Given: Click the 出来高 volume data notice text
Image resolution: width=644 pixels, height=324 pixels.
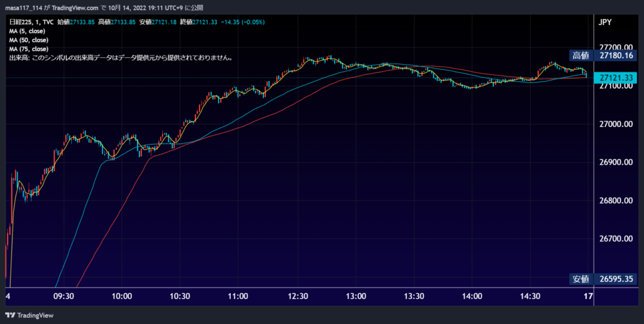Looking at the screenshot, I should tap(121, 59).
